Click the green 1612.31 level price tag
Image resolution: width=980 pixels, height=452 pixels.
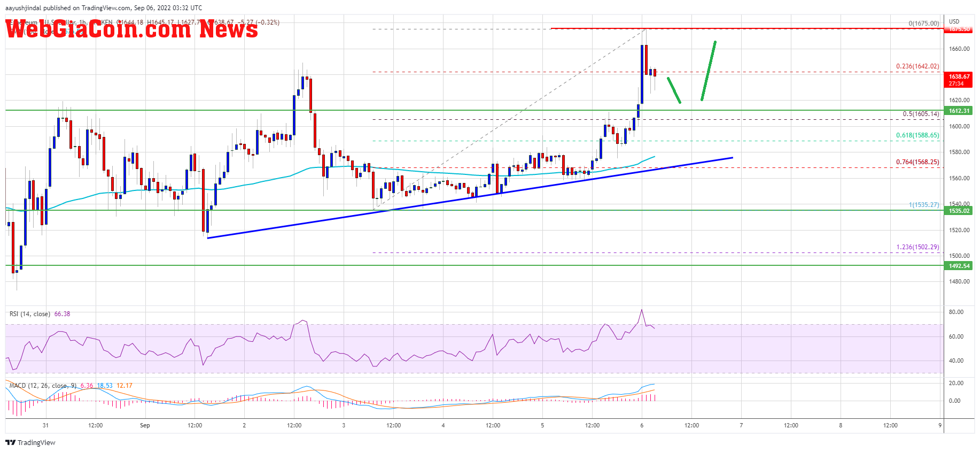959,111
